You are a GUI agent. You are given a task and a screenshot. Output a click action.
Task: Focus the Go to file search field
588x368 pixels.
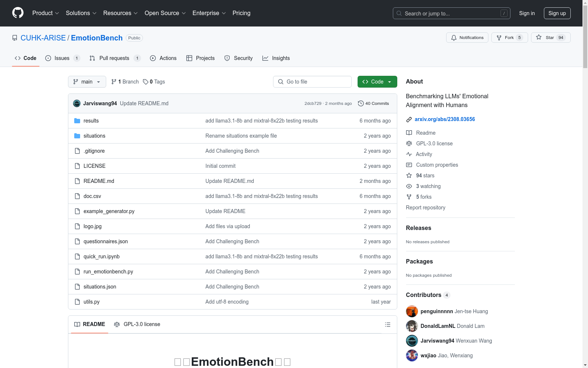click(312, 82)
